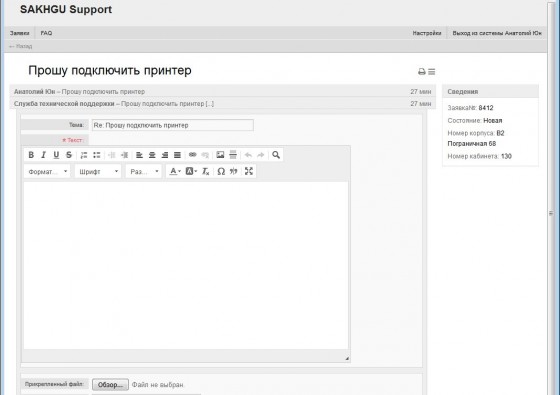Click inside the message text area

point(186,265)
